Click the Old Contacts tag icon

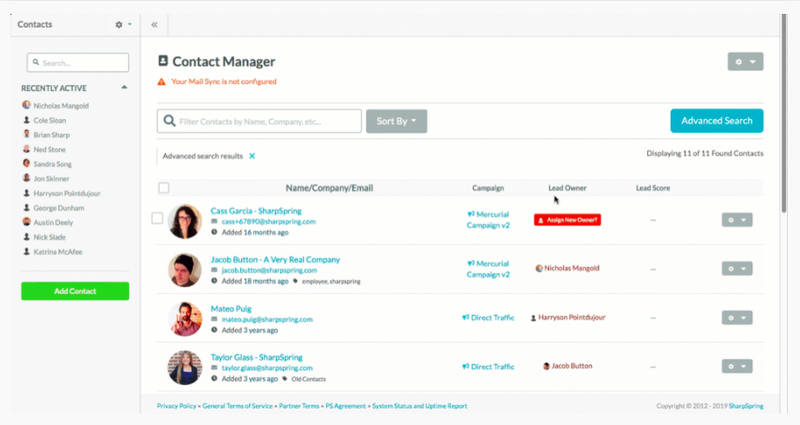[285, 379]
